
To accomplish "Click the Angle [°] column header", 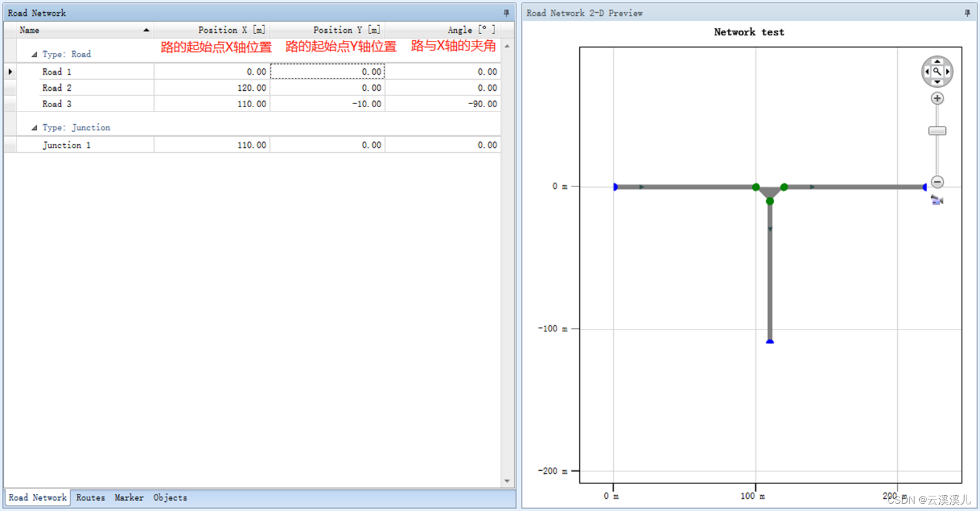I will 443,30.
